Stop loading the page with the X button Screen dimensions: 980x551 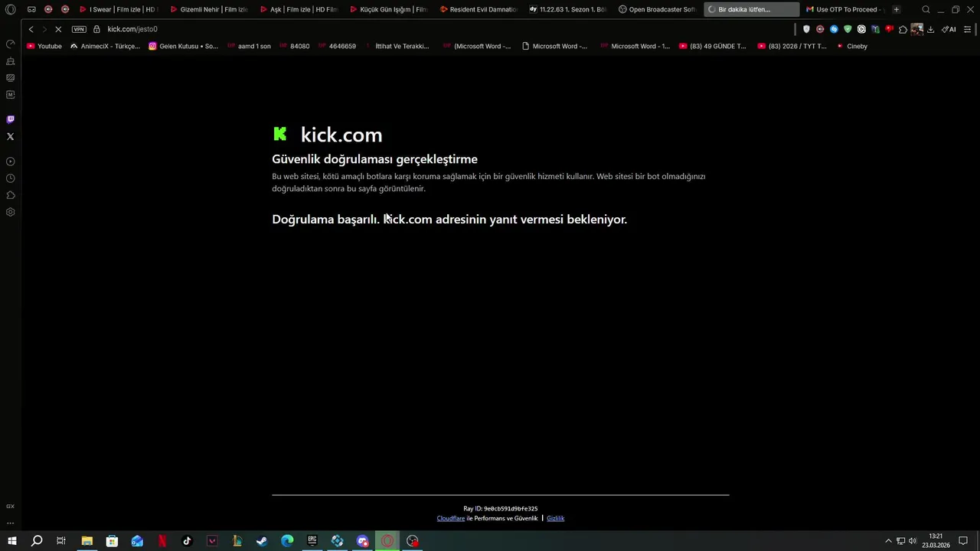pyautogui.click(x=59, y=29)
